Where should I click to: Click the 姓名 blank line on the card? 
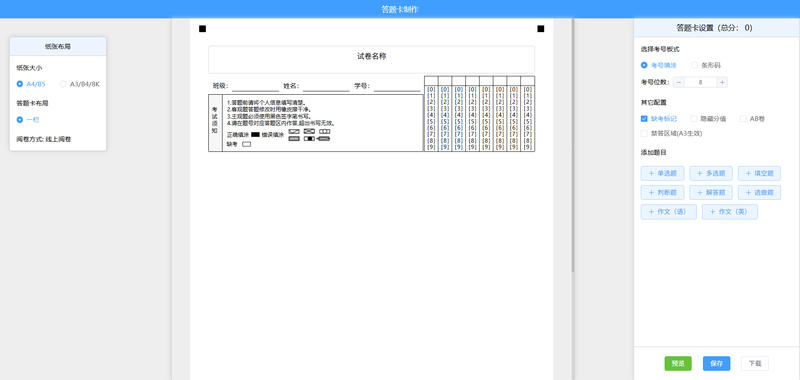pyautogui.click(x=326, y=87)
